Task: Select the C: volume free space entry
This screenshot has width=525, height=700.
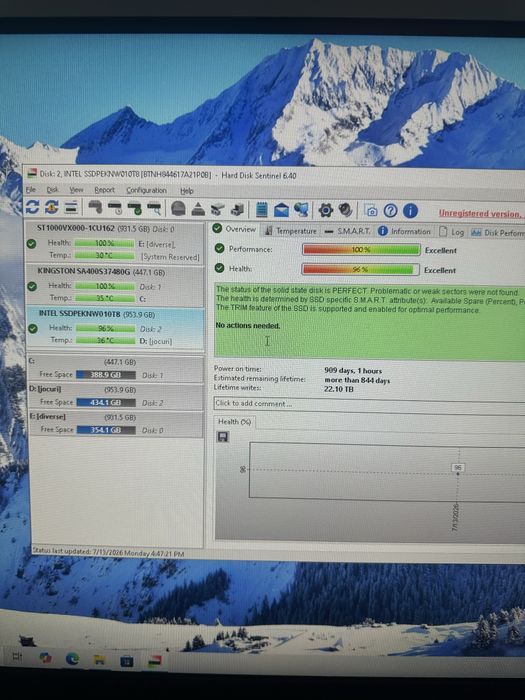Action: pos(115,369)
